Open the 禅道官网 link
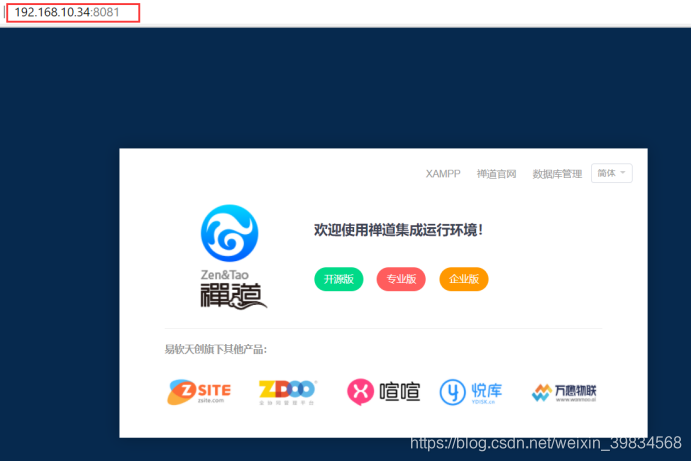692x462 pixels. pos(496,174)
